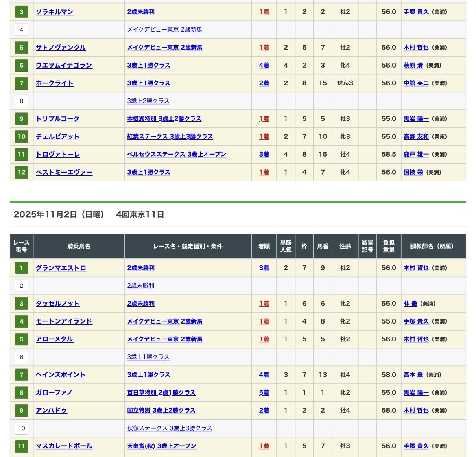This screenshot has width=476, height=457.
Task: Open trainer 中舘 英二 profile
Action: pos(416,83)
